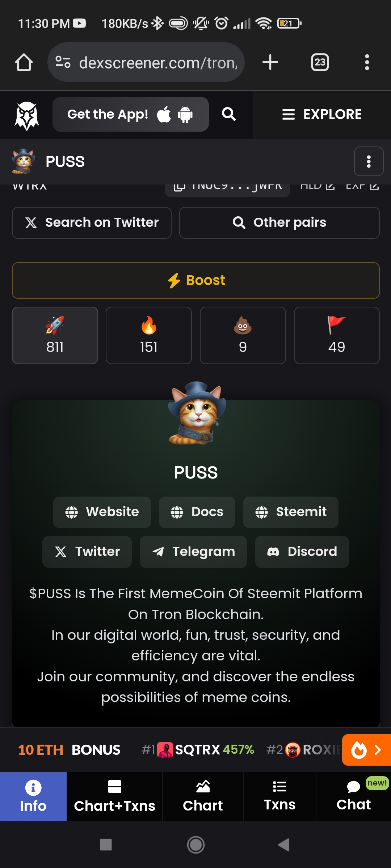This screenshot has width=391, height=868.
Task: Open the EXPLORE hamburger menu
Action: tap(322, 115)
